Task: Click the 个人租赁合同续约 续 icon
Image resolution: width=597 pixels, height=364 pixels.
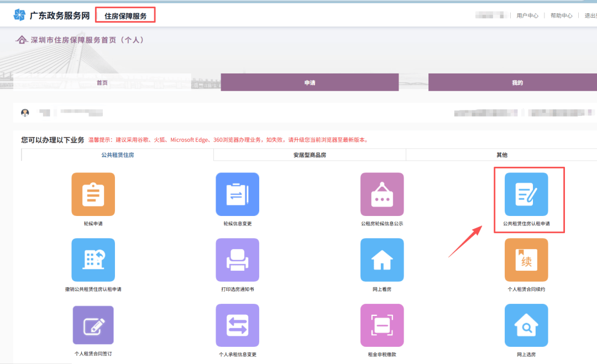Action: click(x=526, y=260)
